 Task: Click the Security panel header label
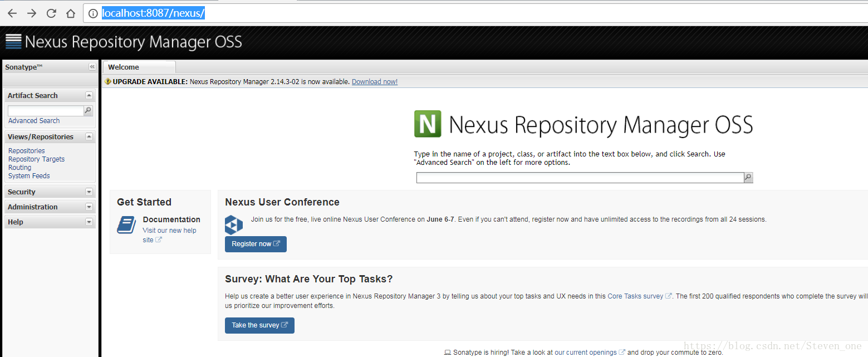(22, 192)
